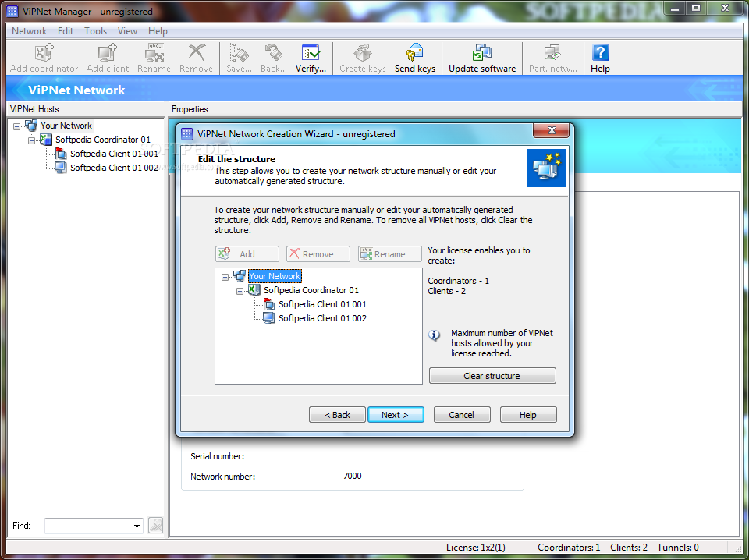Click the Add client toolbar icon
Image resolution: width=749 pixels, height=560 pixels.
click(108, 52)
